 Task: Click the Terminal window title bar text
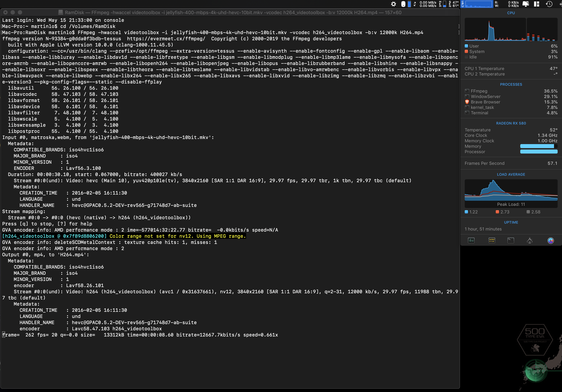[x=233, y=13]
